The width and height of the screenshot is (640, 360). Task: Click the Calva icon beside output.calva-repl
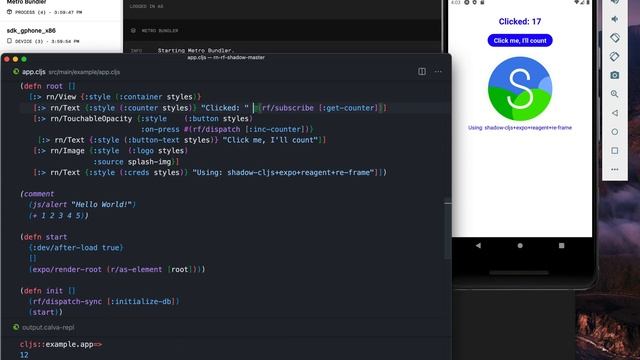coord(16,327)
